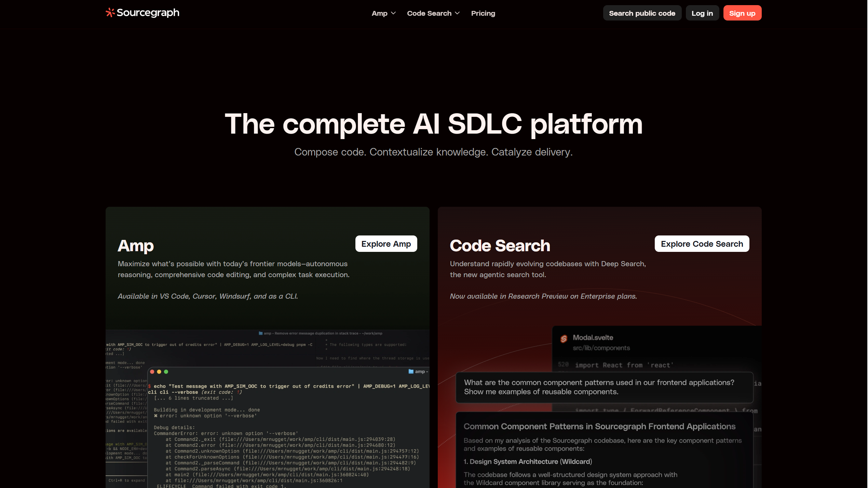Click 'Debug details:' line in terminal
Screen dimensions: 868x488
click(x=174, y=428)
